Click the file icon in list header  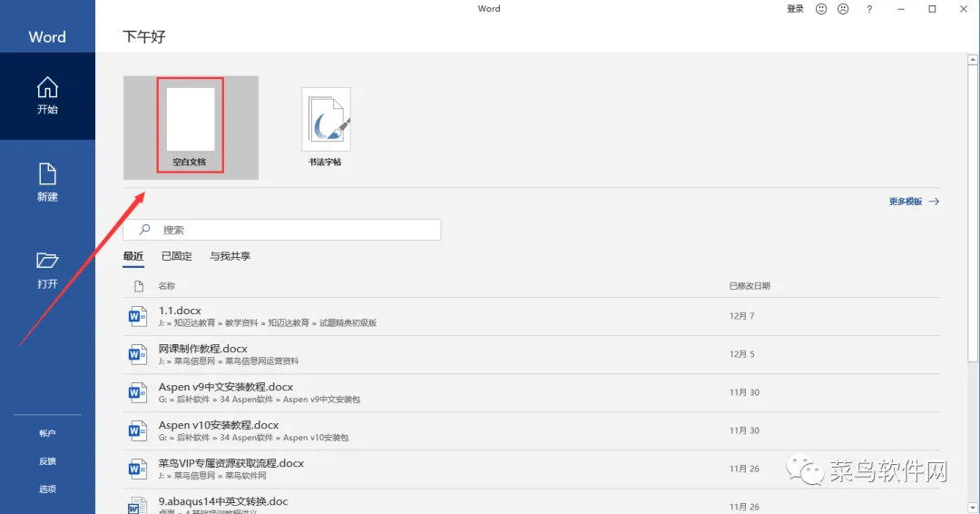139,286
